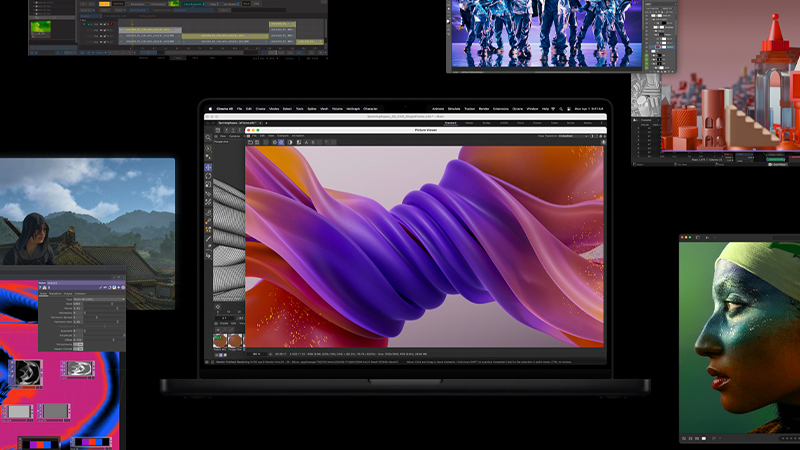Screen dimensions: 800x450
Task: Click the Harmonic Gain slider in the Noise panel
Action: 104,322
